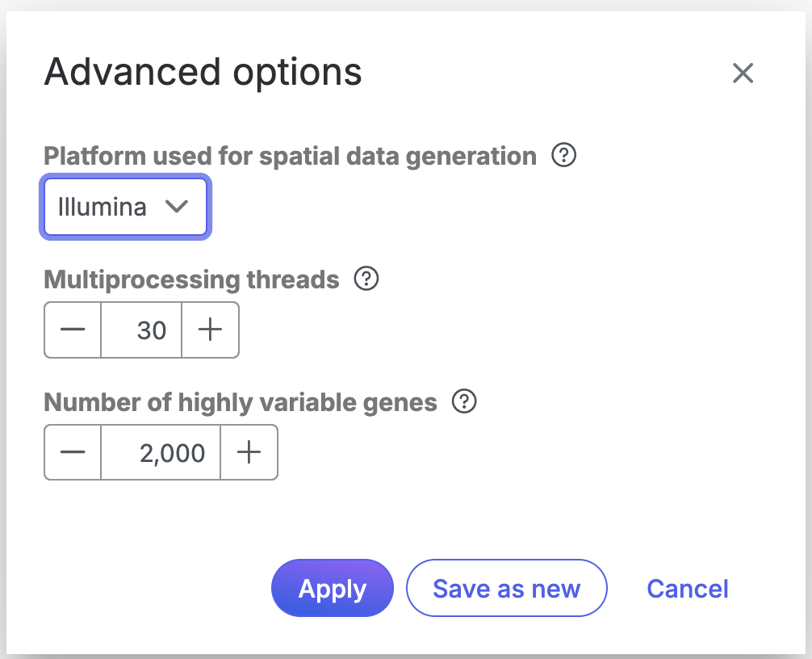This screenshot has height=659, width=812.
Task: Select the Illumina text in platform selector
Action: (x=103, y=208)
